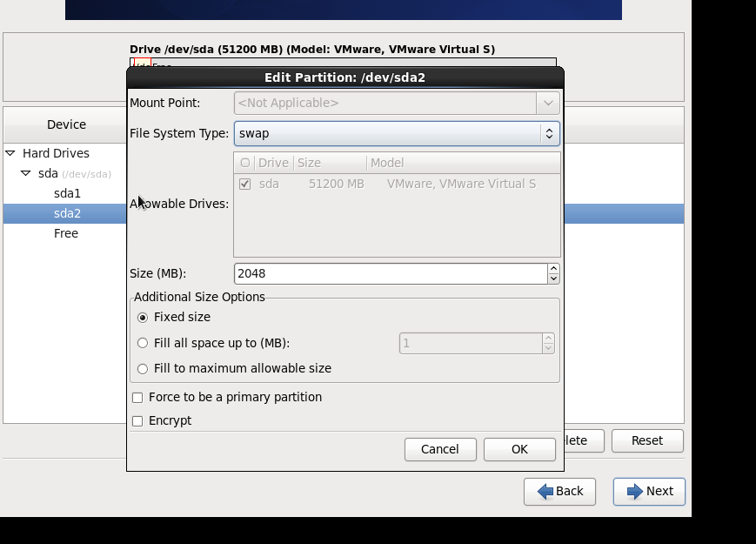The image size is (756, 544).
Task: Go Back to the previous installer step
Action: coord(559,492)
